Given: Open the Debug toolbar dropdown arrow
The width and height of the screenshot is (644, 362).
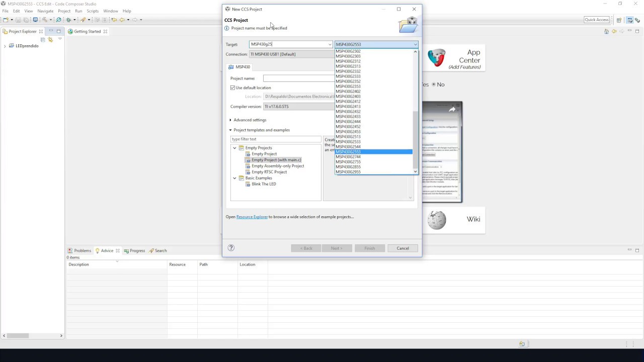Looking at the screenshot, I should click(x=74, y=20).
